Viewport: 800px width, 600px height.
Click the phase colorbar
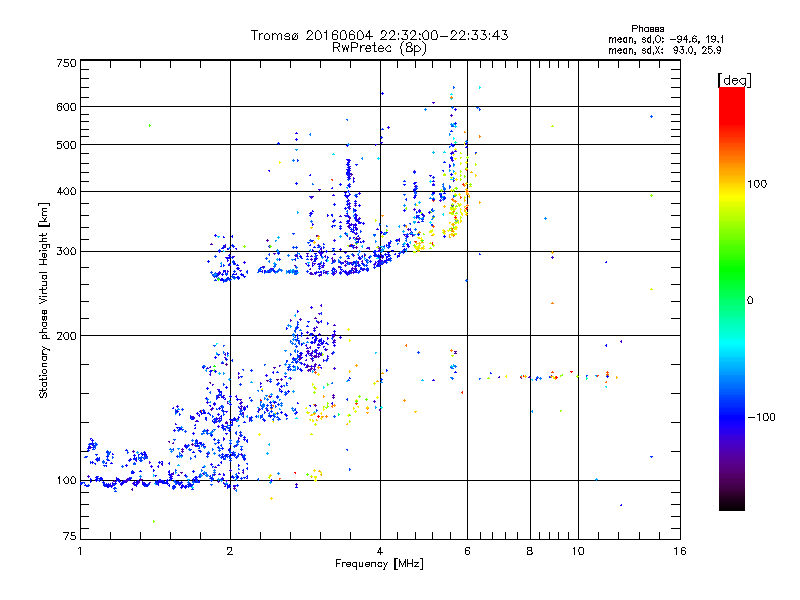tap(732, 299)
